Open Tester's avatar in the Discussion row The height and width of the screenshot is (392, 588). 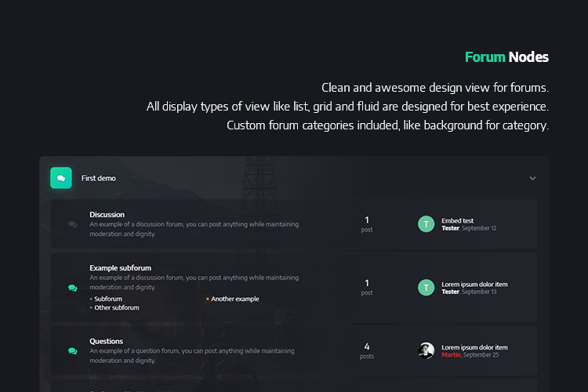click(x=426, y=224)
